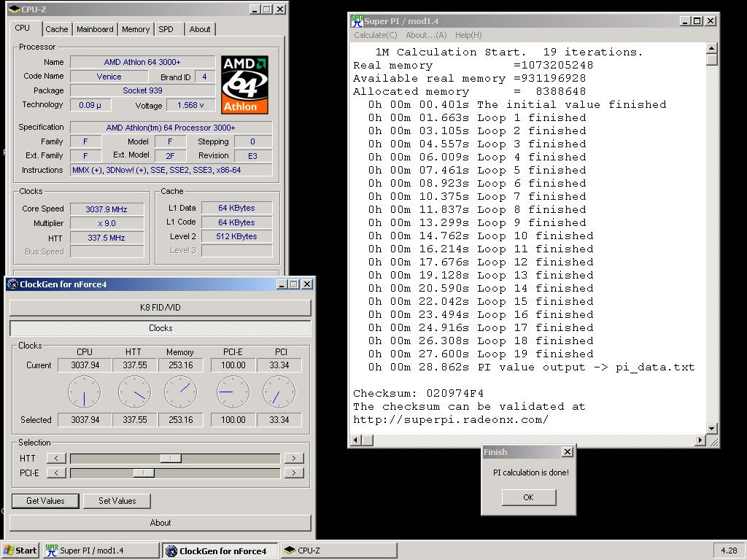Click the HTT clock dial in ClockGen
The image size is (747, 560).
[x=134, y=392]
